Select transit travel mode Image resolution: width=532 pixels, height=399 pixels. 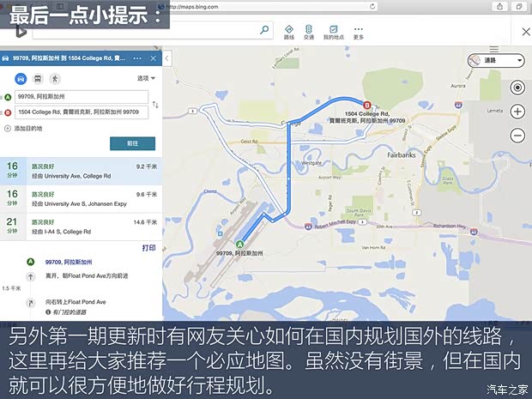click(x=38, y=79)
